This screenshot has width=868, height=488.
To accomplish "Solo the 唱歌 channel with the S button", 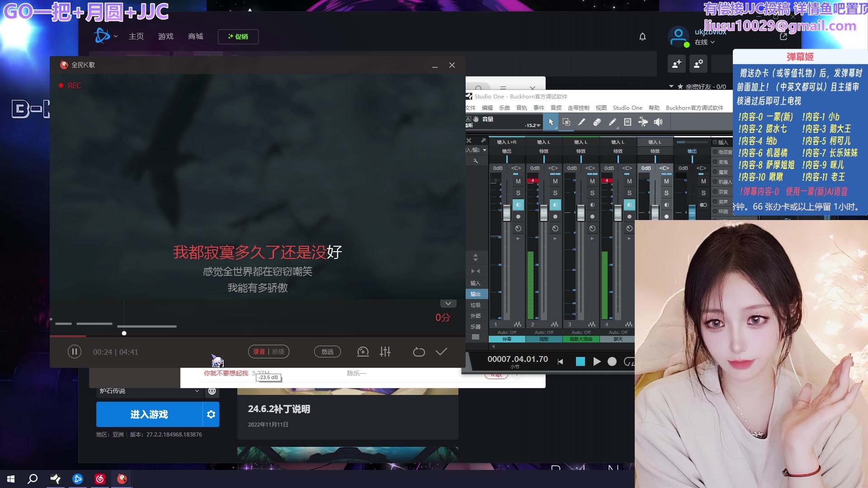I will (555, 192).
